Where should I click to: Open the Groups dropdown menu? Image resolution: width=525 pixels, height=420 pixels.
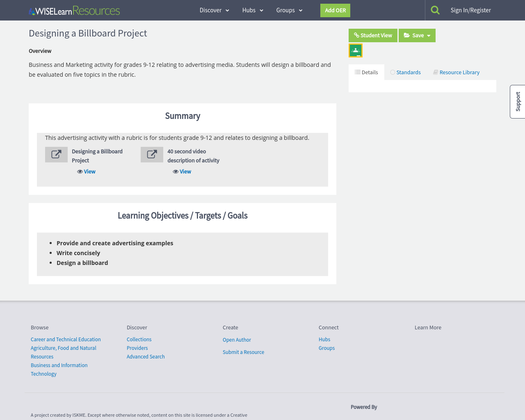coord(289,10)
